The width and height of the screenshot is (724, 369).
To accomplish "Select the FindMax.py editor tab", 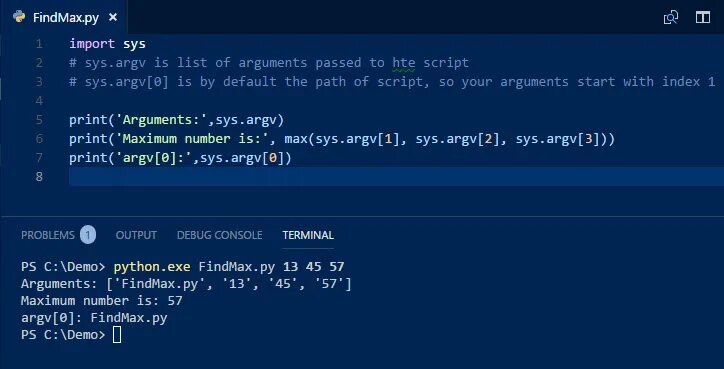I will coord(66,18).
